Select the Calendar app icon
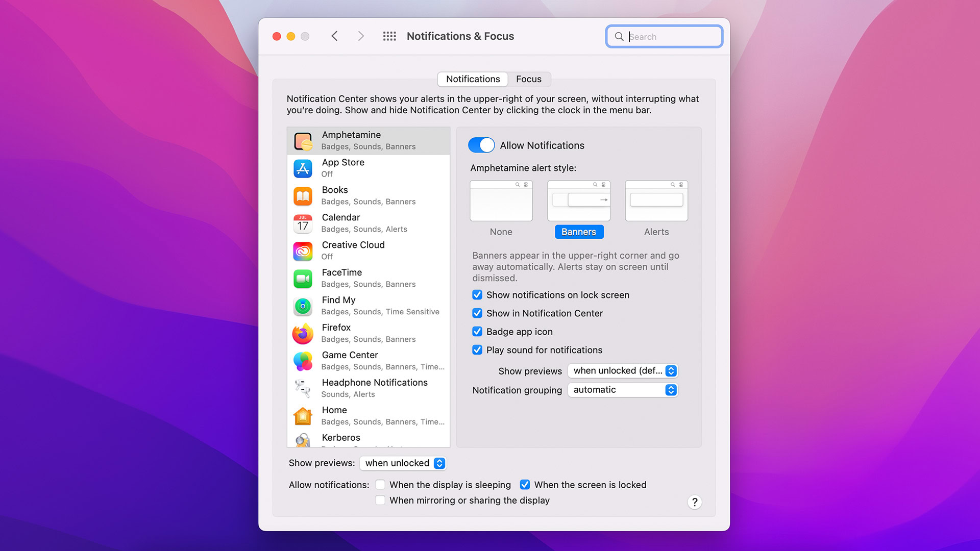Image resolution: width=980 pixels, height=551 pixels. pos(303,223)
